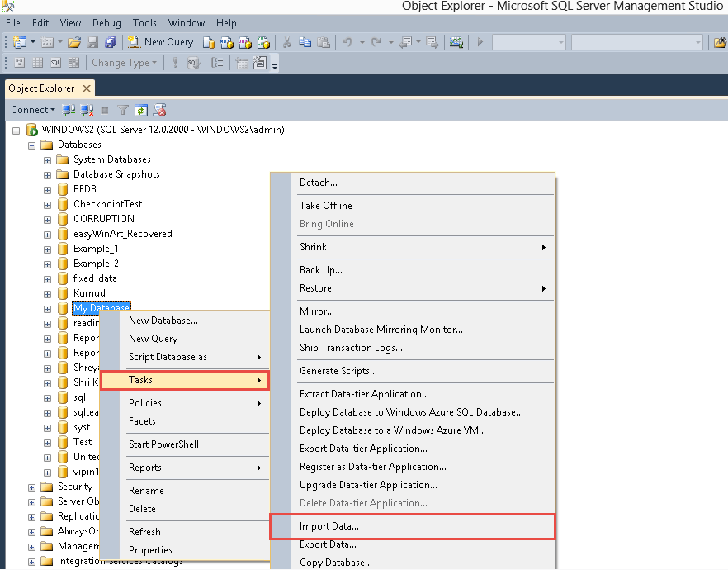Open the Connect dropdown in Object Explorer

[33, 110]
